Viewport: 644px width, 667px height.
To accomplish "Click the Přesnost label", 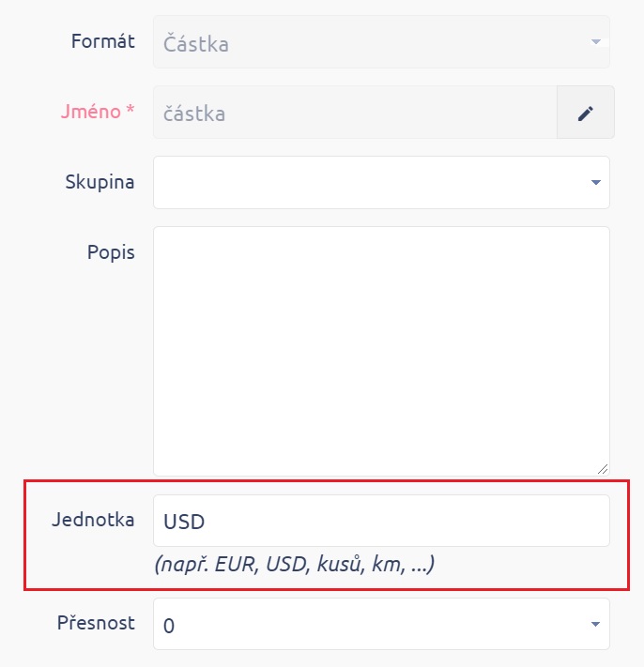I will coord(98,623).
